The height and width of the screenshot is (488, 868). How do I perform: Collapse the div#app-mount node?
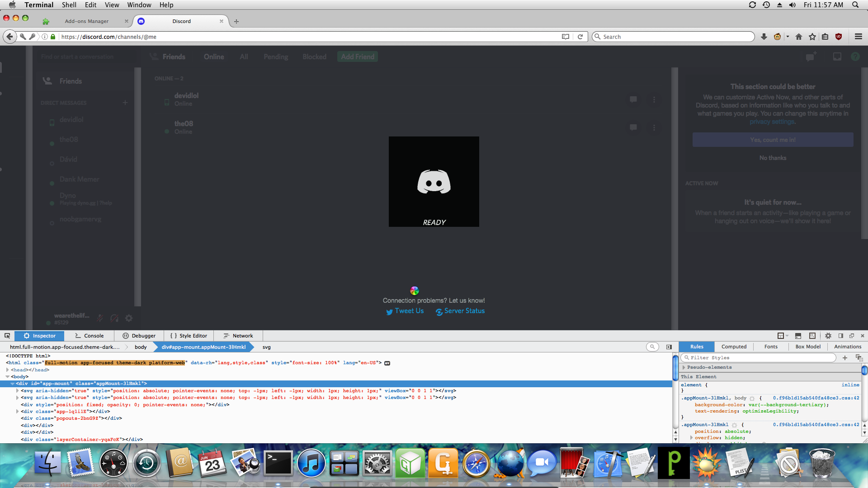12,384
